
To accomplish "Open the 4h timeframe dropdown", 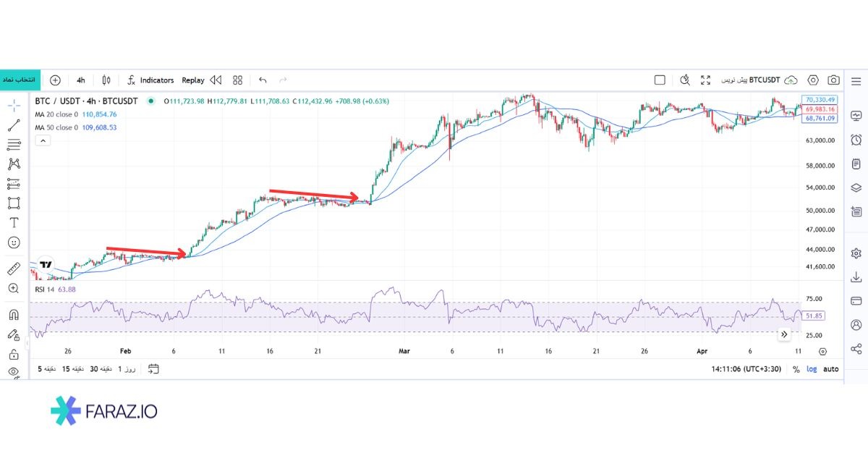I will pos(80,80).
